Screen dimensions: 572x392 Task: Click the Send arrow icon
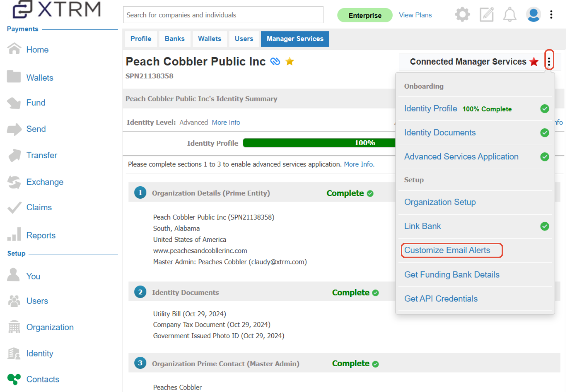pos(14,129)
